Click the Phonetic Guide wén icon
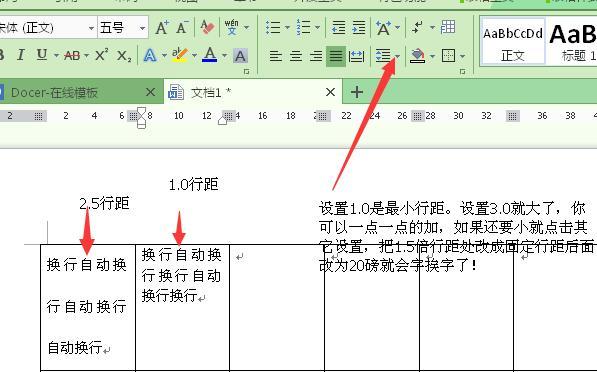Image resolution: width=597 pixels, height=372 pixels. [231, 27]
